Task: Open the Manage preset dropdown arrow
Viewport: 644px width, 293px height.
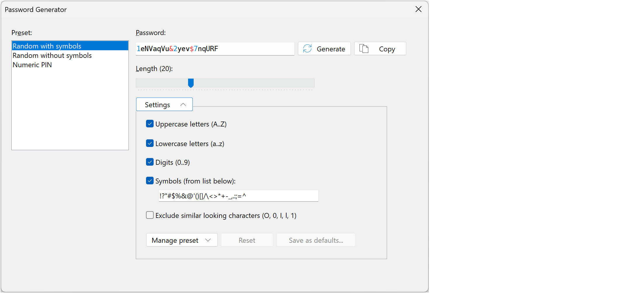Action: coord(208,240)
